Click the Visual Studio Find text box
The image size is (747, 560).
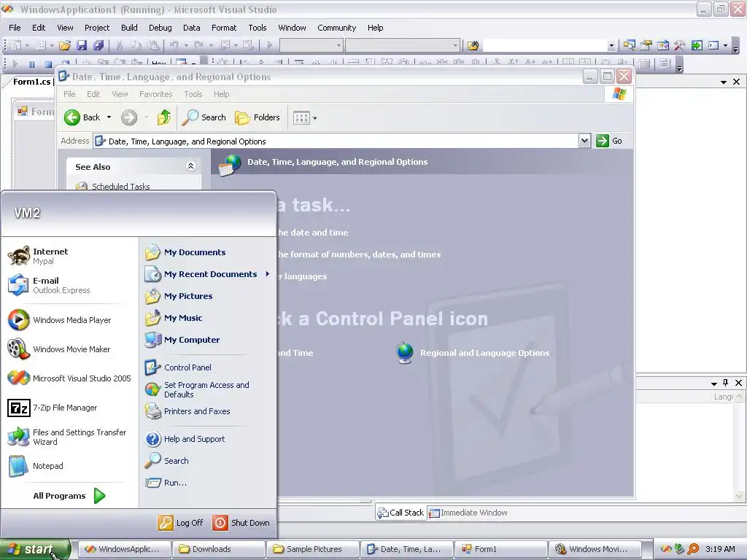pos(544,46)
